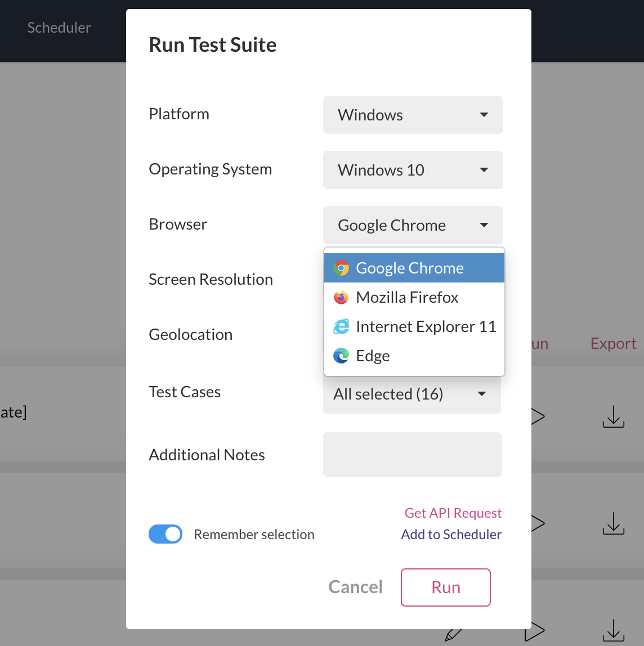Toggle the Remember selection switch
Screen dimensions: 644x646
click(x=166, y=534)
